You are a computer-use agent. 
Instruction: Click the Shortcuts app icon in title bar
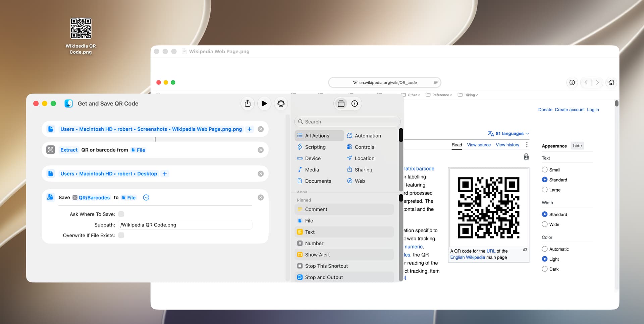[x=68, y=104]
